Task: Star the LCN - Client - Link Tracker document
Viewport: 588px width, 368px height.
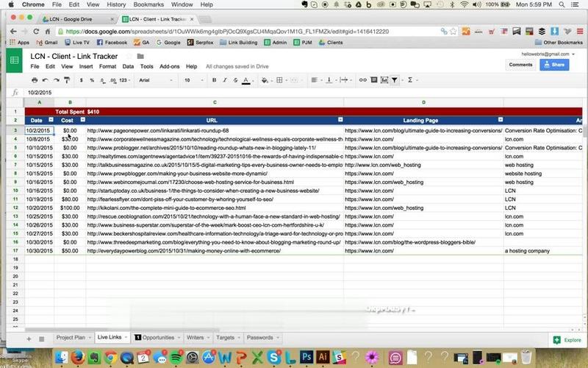Action: pyautogui.click(x=129, y=57)
